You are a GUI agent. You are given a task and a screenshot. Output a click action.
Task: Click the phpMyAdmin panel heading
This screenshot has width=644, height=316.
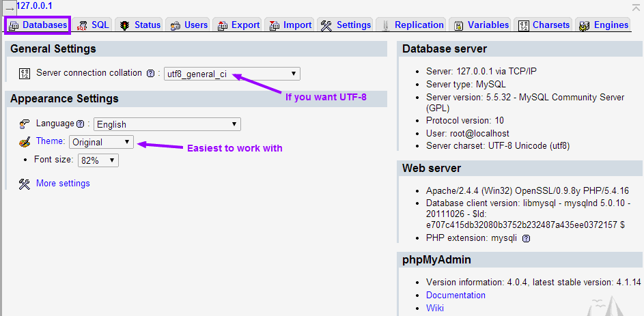[x=436, y=260]
